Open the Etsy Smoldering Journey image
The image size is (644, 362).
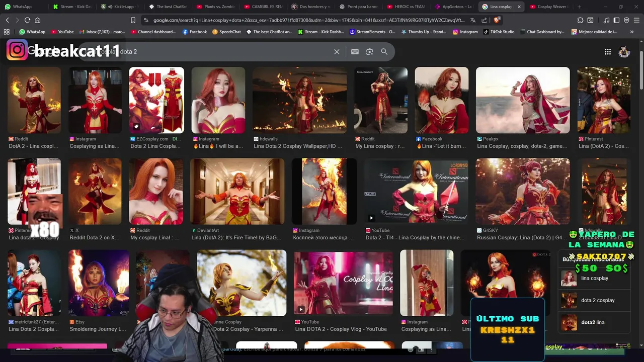pyautogui.click(x=99, y=283)
